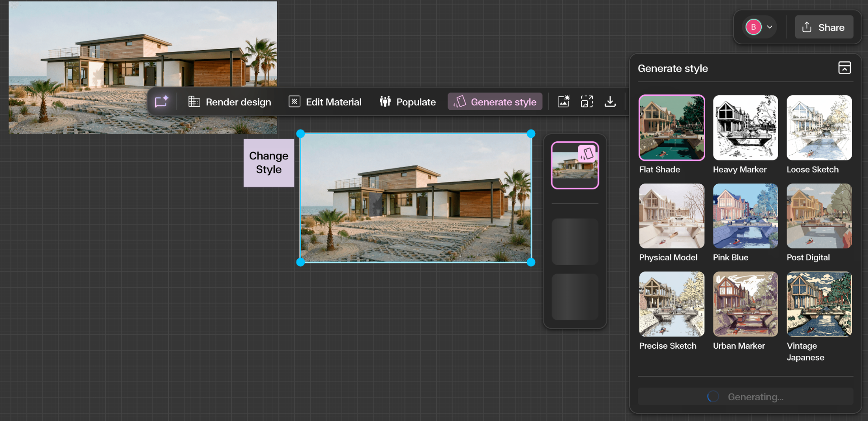Activate the Generate style tab
Screen dimensions: 868x421
(x=495, y=101)
